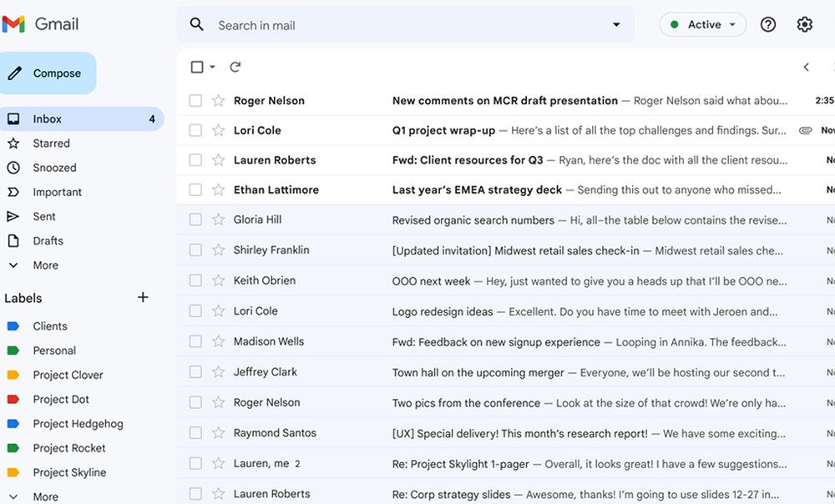
Task: Click the attachment icon on Q1 project wrap-up
Action: tap(804, 130)
